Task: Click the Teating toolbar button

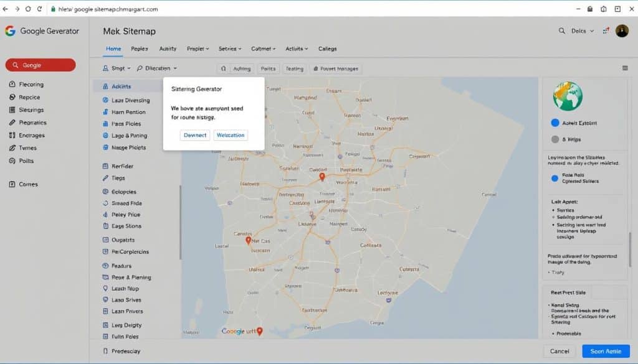Action: (x=295, y=68)
